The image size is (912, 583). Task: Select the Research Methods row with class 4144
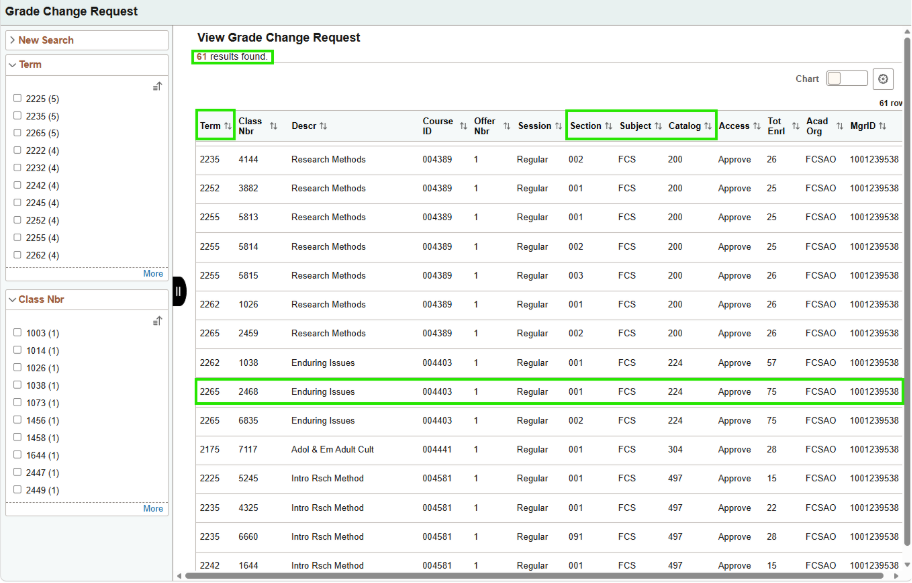tap(549, 159)
